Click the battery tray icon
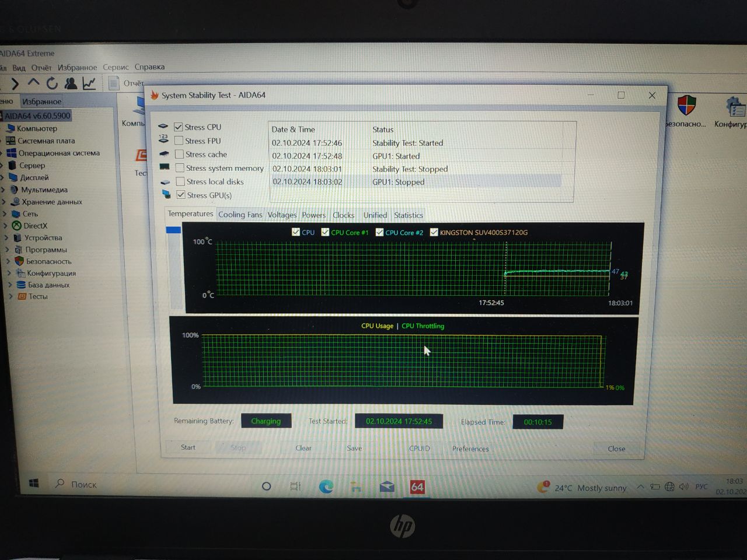This screenshot has width=747, height=560. click(x=655, y=487)
